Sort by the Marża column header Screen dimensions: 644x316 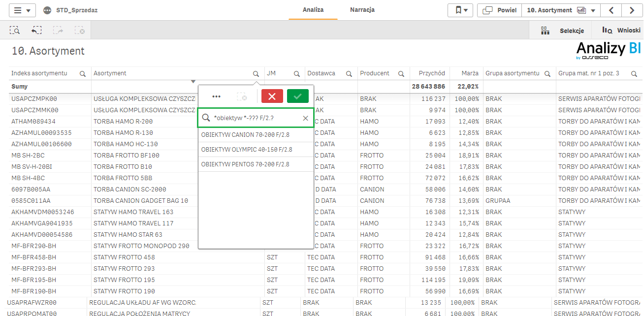[470, 73]
